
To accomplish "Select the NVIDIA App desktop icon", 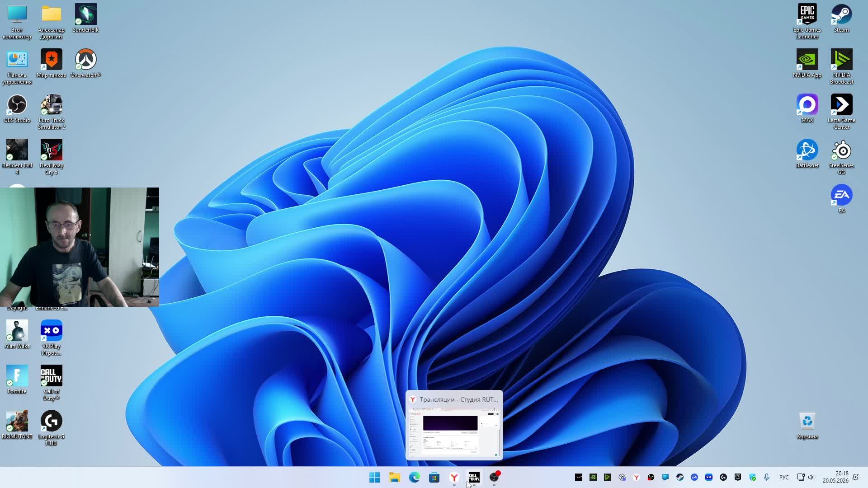I will tap(807, 63).
